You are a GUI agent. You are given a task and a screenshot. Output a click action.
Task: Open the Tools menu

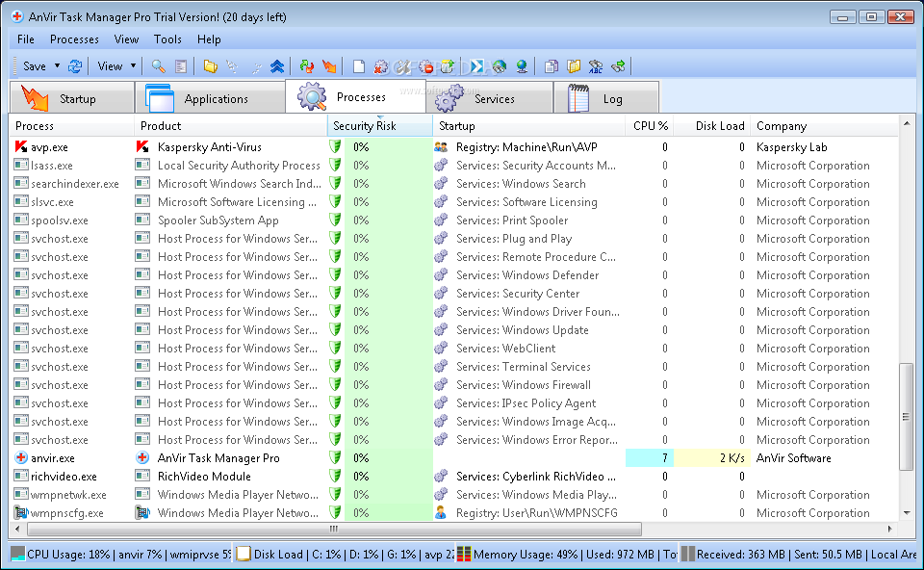click(x=167, y=39)
